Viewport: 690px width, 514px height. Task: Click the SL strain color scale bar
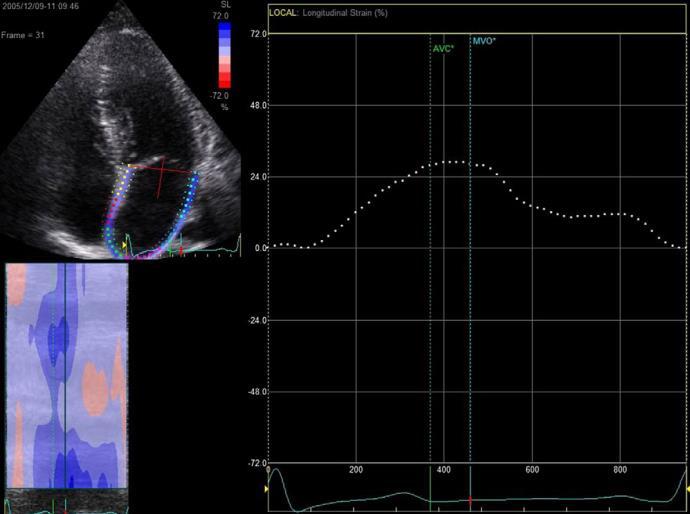[x=224, y=55]
